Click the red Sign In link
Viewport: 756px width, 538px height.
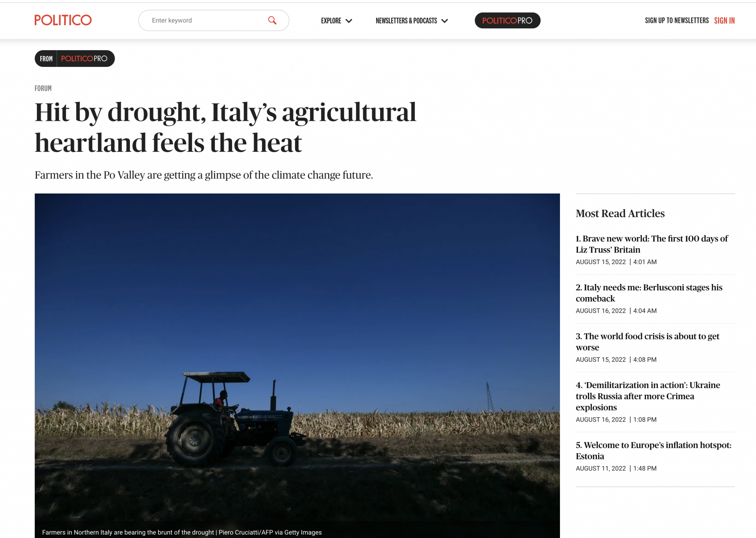coord(724,20)
